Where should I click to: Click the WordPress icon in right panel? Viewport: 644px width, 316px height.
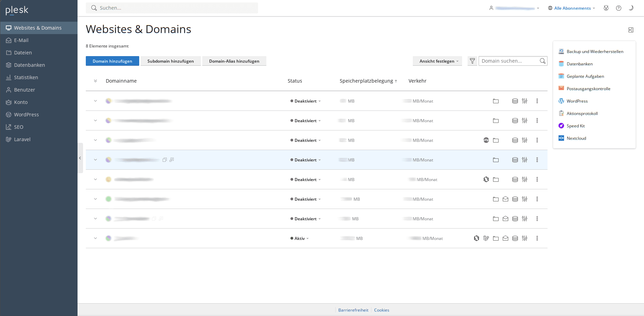(x=561, y=101)
